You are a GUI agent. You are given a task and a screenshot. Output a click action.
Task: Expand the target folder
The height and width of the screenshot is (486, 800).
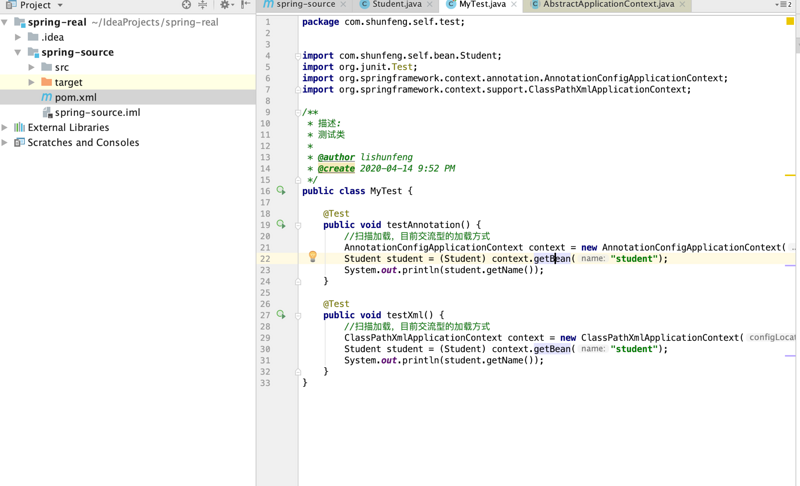[x=32, y=82]
